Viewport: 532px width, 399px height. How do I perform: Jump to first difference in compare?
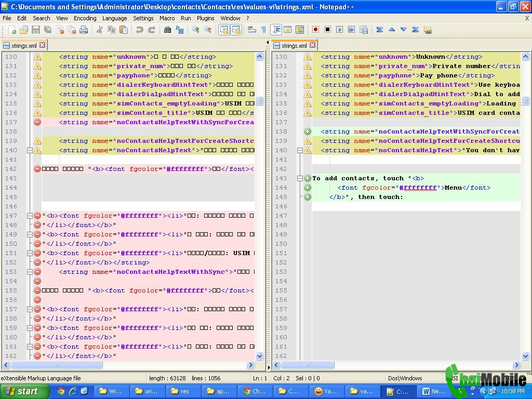point(380,30)
